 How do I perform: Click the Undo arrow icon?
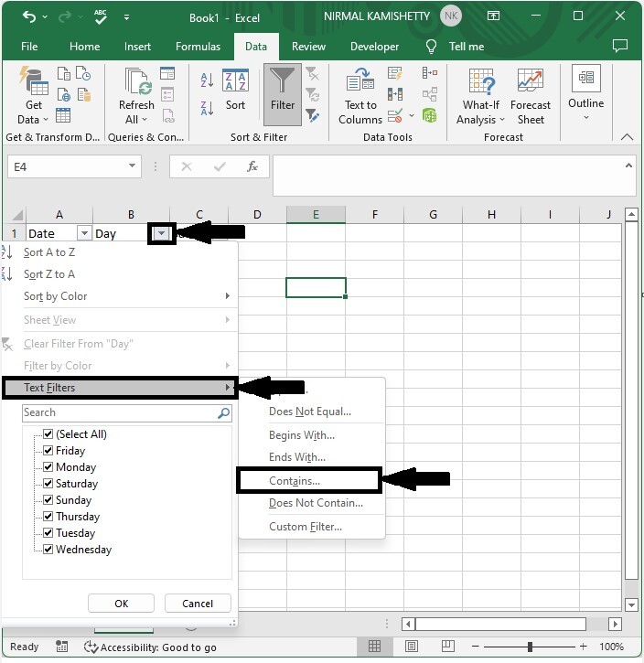pos(29,16)
